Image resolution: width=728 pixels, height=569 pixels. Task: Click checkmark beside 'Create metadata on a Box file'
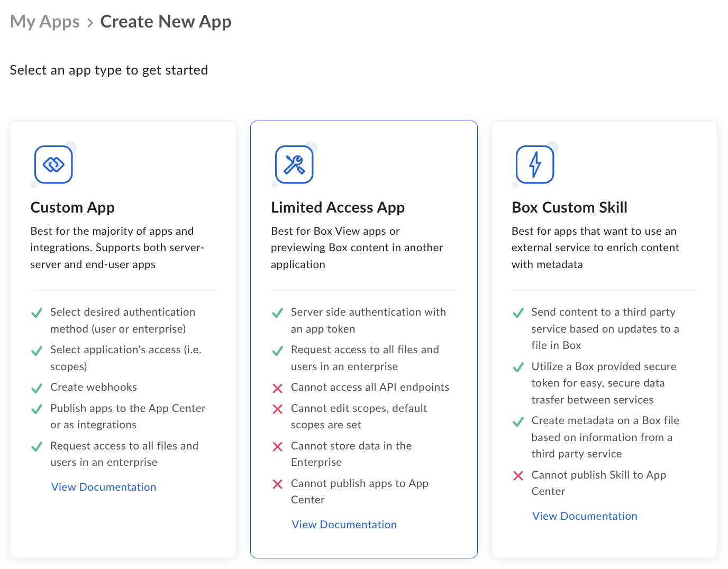pyautogui.click(x=518, y=421)
